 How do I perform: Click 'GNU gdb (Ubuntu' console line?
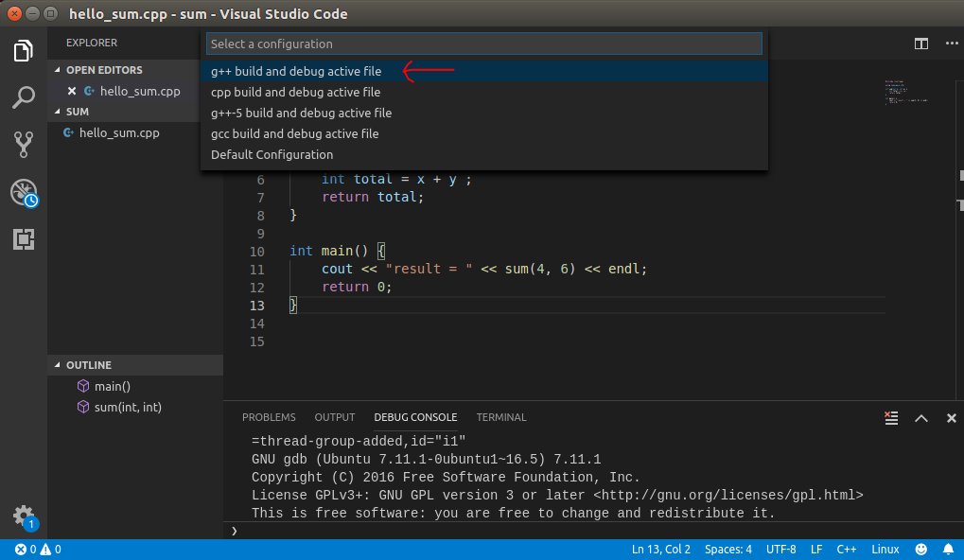tap(426, 460)
